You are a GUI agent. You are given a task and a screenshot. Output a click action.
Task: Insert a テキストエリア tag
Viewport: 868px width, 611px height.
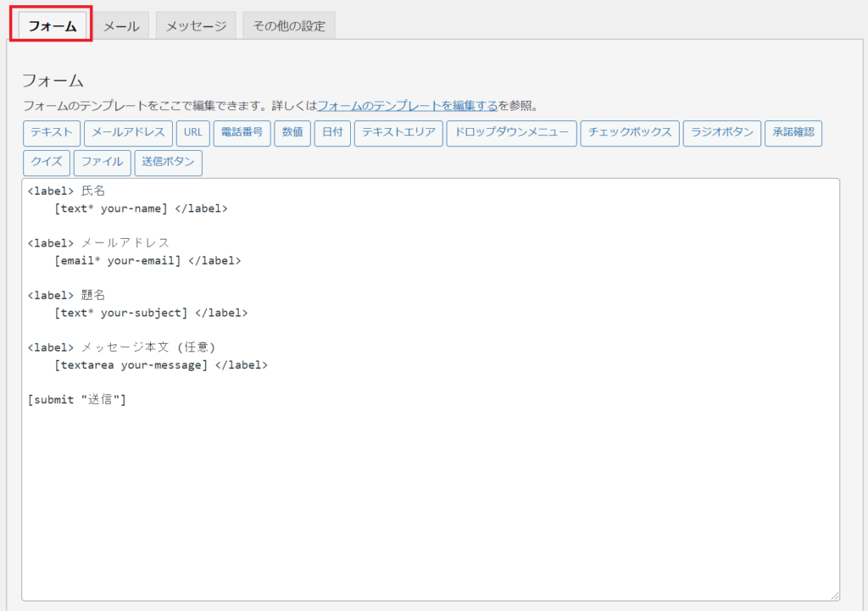[x=398, y=133]
